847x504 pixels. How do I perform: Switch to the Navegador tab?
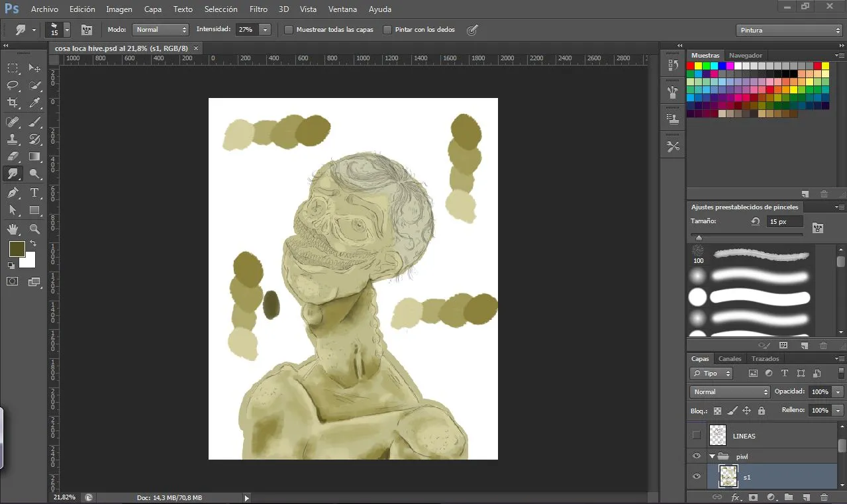click(x=746, y=56)
